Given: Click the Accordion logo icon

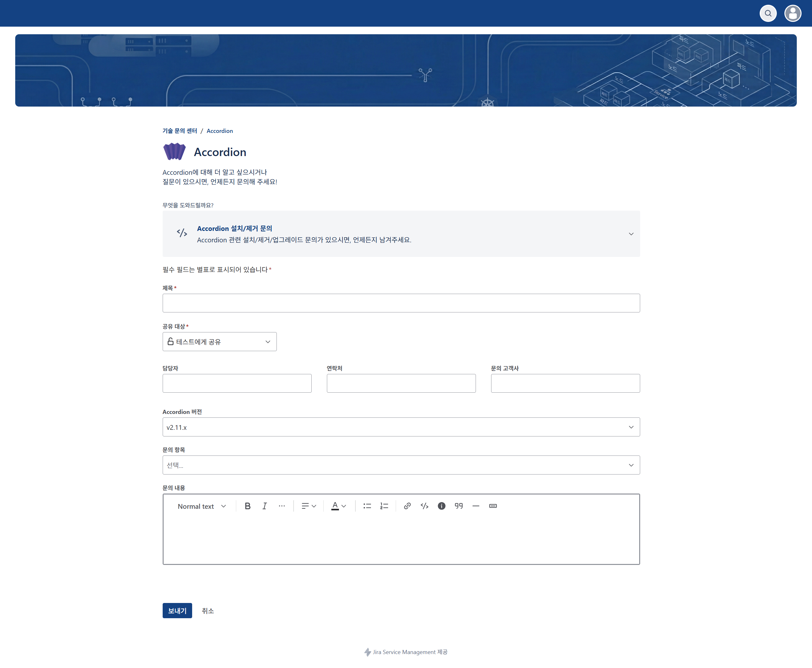Looking at the screenshot, I should (175, 152).
